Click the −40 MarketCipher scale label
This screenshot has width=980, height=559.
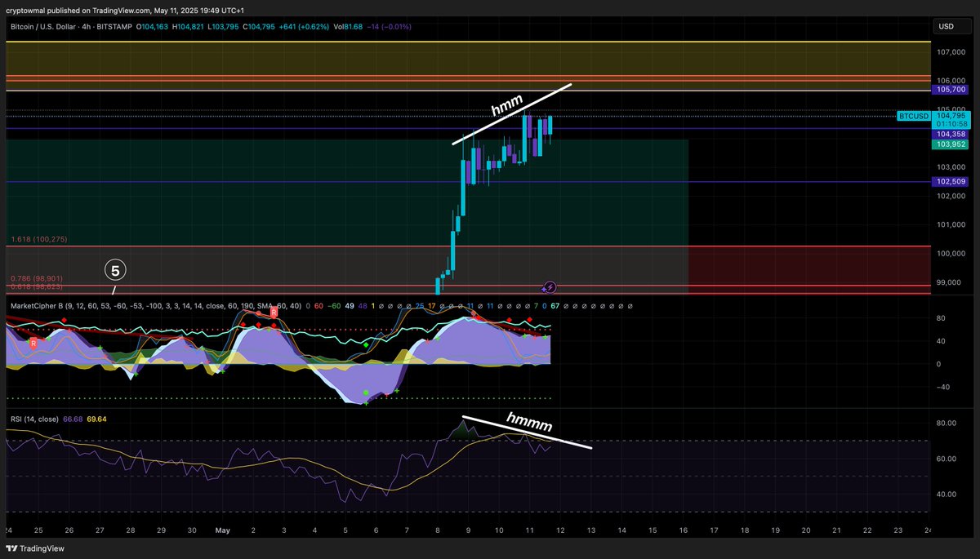[945, 387]
